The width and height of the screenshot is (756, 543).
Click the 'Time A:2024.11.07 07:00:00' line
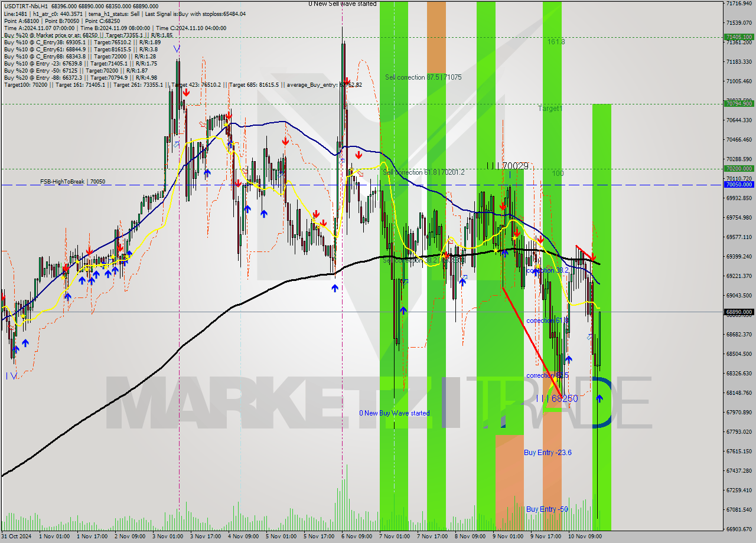click(115, 28)
